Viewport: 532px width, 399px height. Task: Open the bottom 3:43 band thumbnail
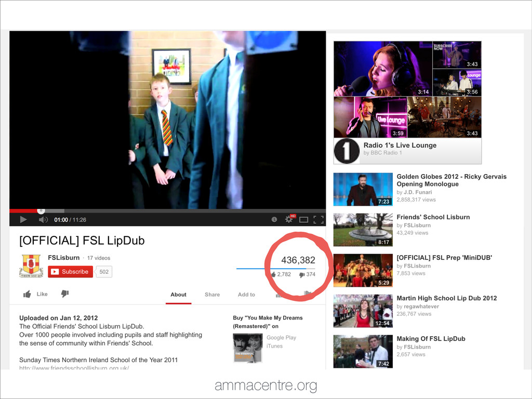(444, 117)
